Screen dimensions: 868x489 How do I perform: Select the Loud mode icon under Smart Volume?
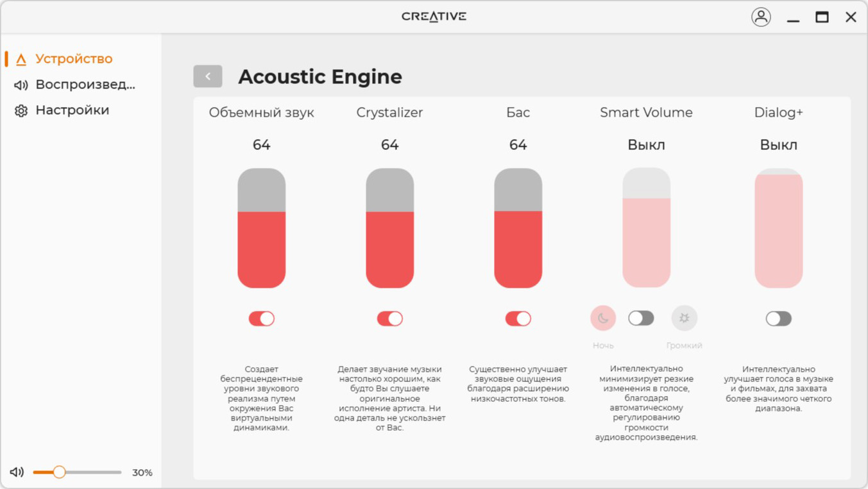pyautogui.click(x=685, y=318)
